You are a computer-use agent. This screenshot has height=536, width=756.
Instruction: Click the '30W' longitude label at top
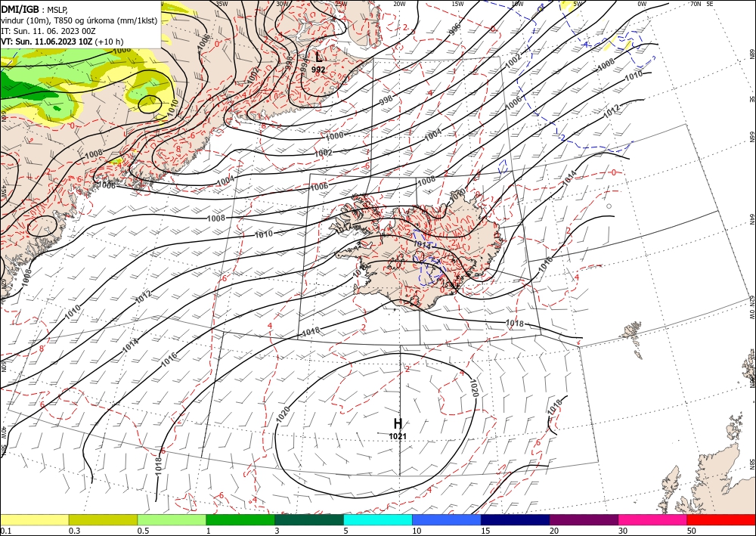(283, 4)
